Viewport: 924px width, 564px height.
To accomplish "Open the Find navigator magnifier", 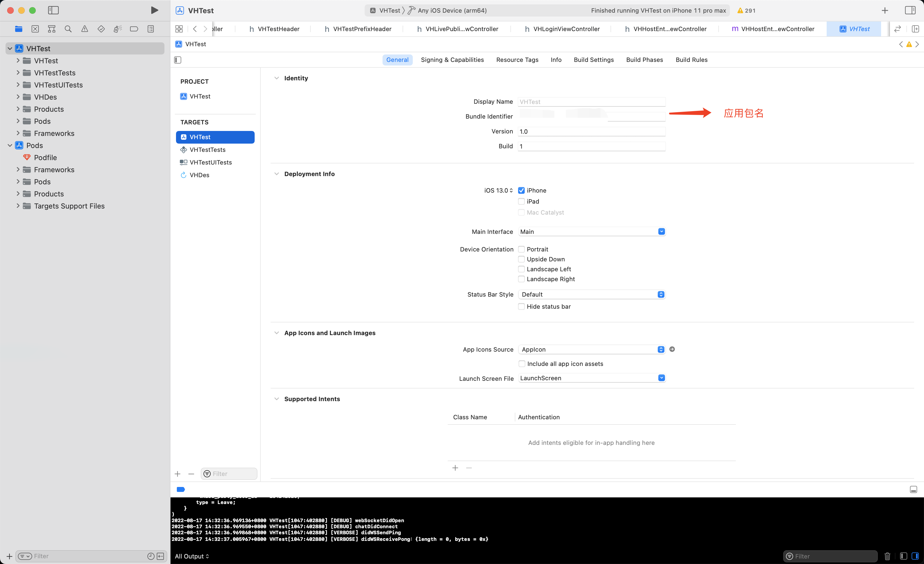I will tap(68, 29).
